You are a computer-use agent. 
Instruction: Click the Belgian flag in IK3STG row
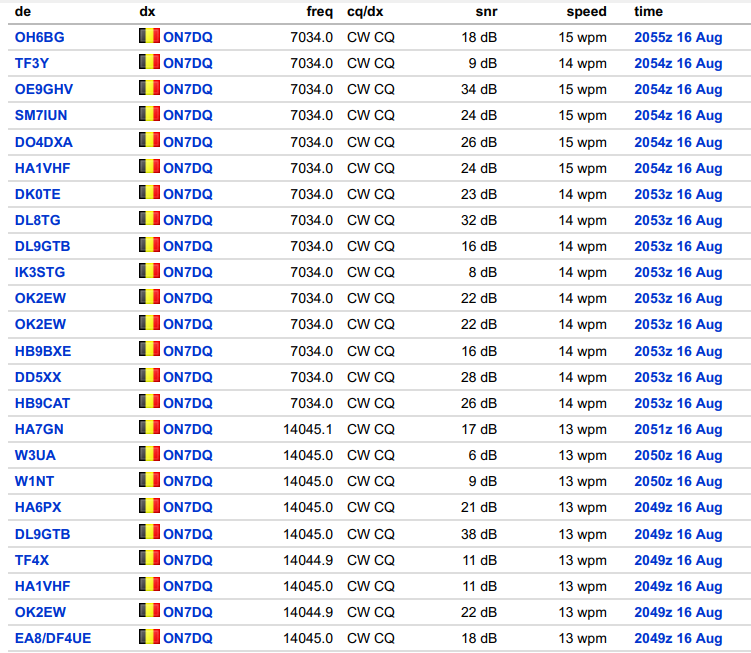click(149, 270)
